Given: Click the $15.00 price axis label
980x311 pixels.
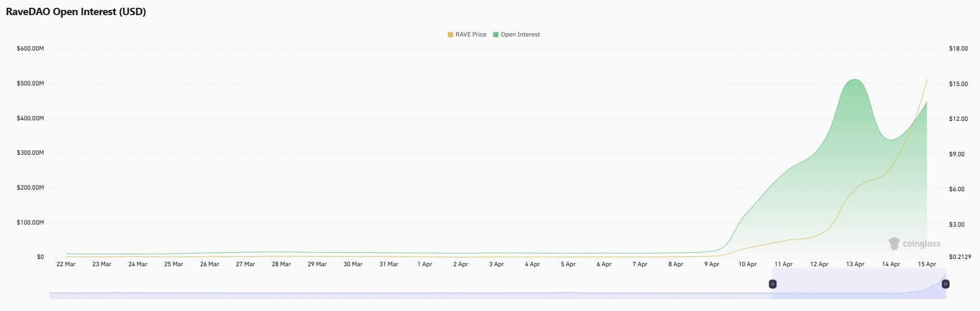Looking at the screenshot, I should [958, 84].
